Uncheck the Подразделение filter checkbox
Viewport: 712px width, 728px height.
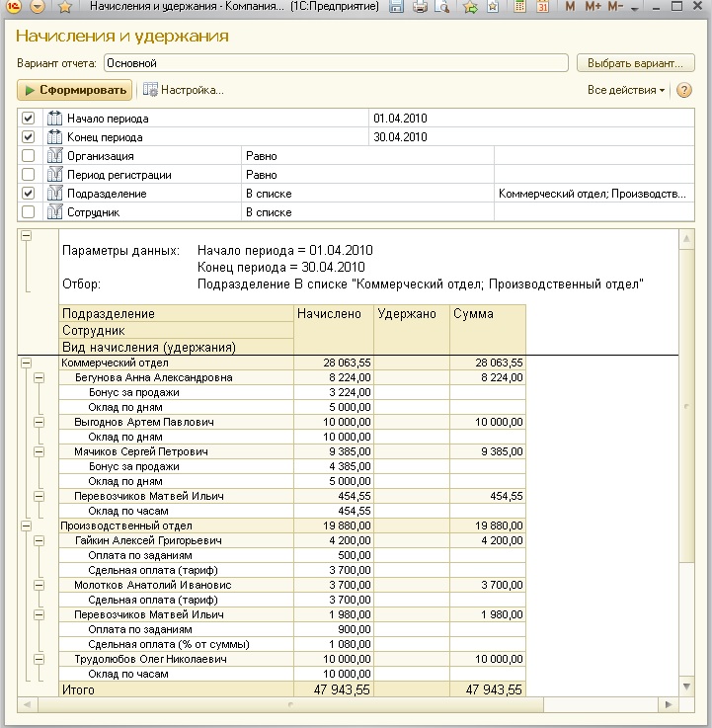click(28, 194)
